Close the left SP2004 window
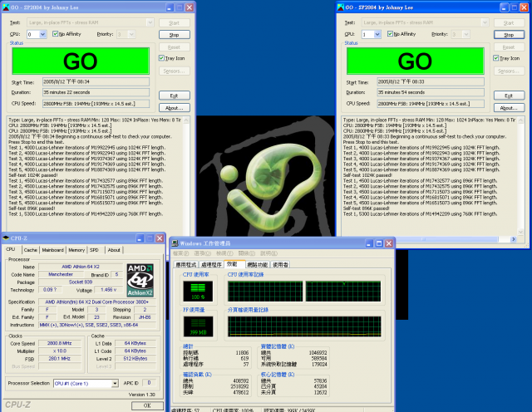Screen dimensions: 532x412 click(190, 7)
